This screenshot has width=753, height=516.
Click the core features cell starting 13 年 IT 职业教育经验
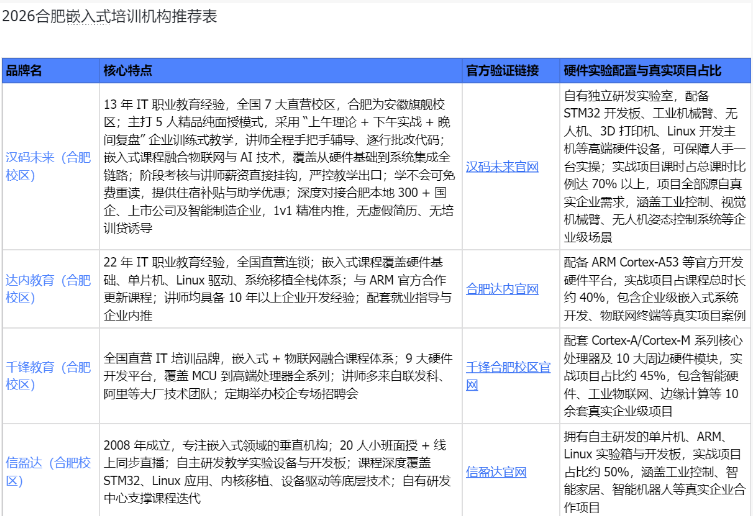pos(280,166)
